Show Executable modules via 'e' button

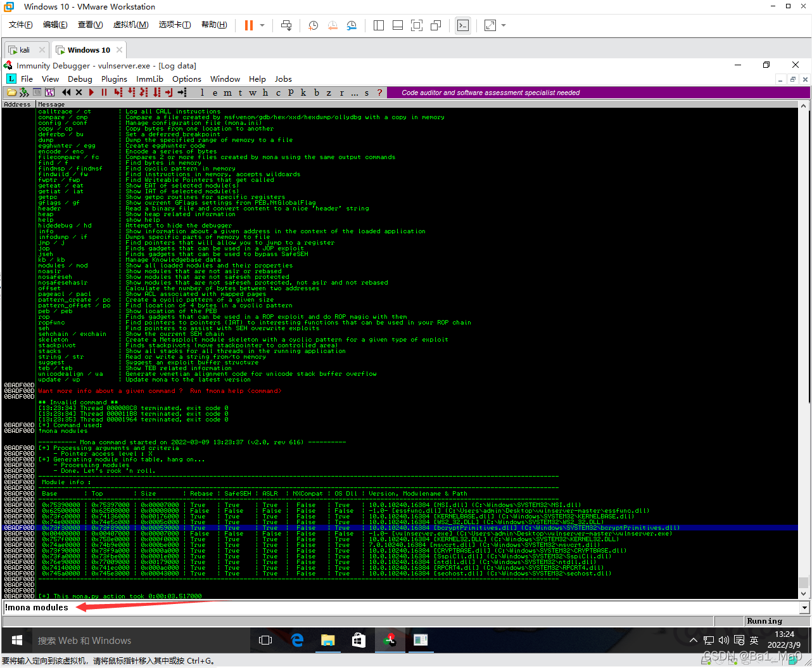tap(215, 93)
